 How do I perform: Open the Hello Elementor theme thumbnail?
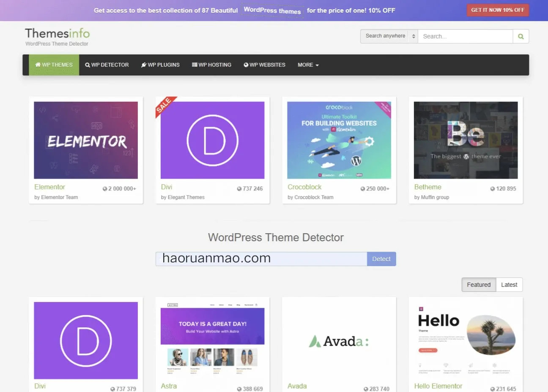tap(466, 340)
